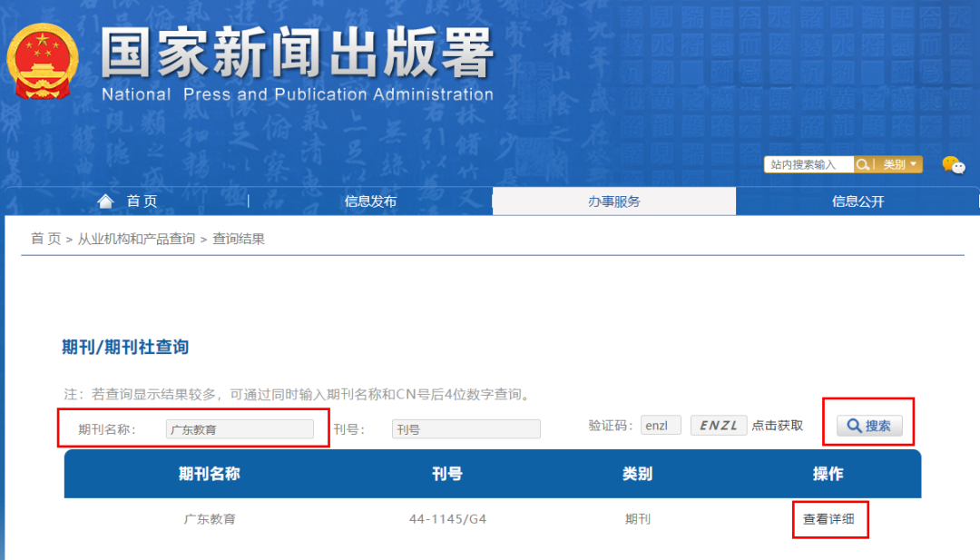Screen dimensions: 980x560
Task: Click 点击获取 to refresh captcha
Action: (778, 424)
